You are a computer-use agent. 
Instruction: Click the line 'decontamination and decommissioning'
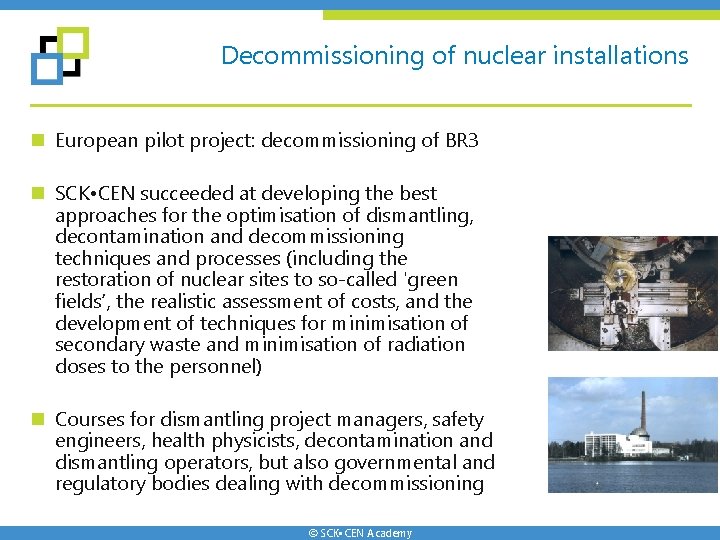coord(230,237)
